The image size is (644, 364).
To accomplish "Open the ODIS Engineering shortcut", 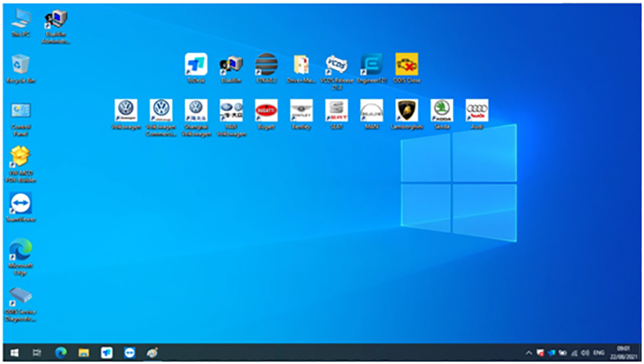I will click(x=371, y=68).
